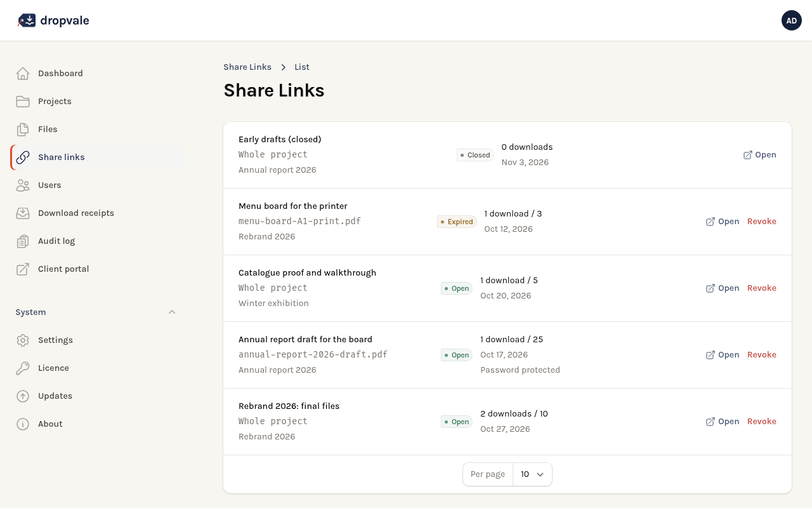812x508 pixels.
Task: Click the Dashboard home icon
Action: point(23,74)
